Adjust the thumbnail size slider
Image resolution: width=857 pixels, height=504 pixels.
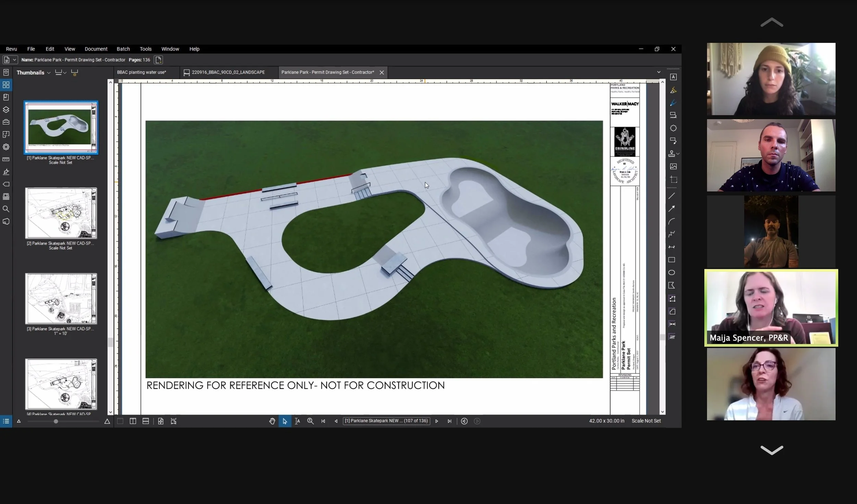tap(56, 421)
